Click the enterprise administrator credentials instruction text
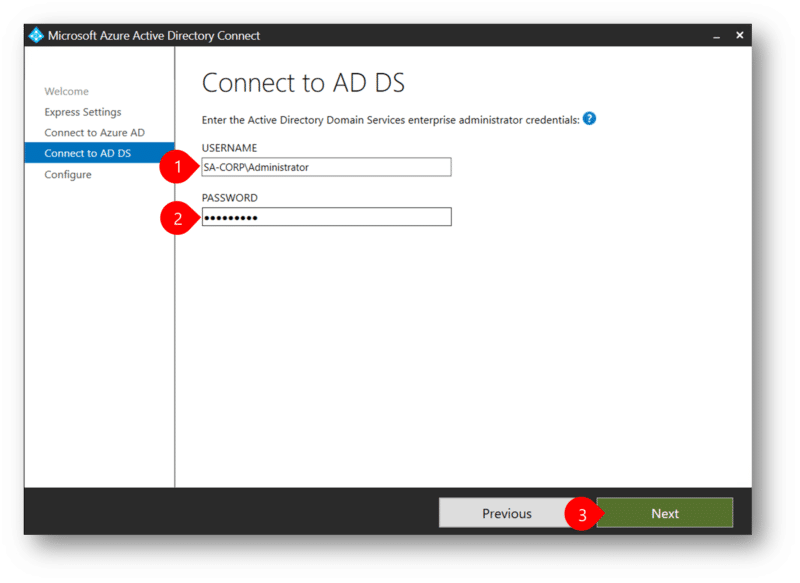Image resolution: width=800 pixels, height=583 pixels. tap(388, 118)
